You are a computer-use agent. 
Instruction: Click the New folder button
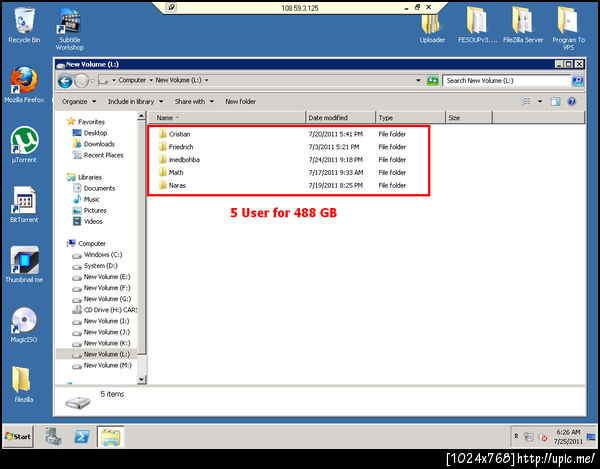coord(240,101)
